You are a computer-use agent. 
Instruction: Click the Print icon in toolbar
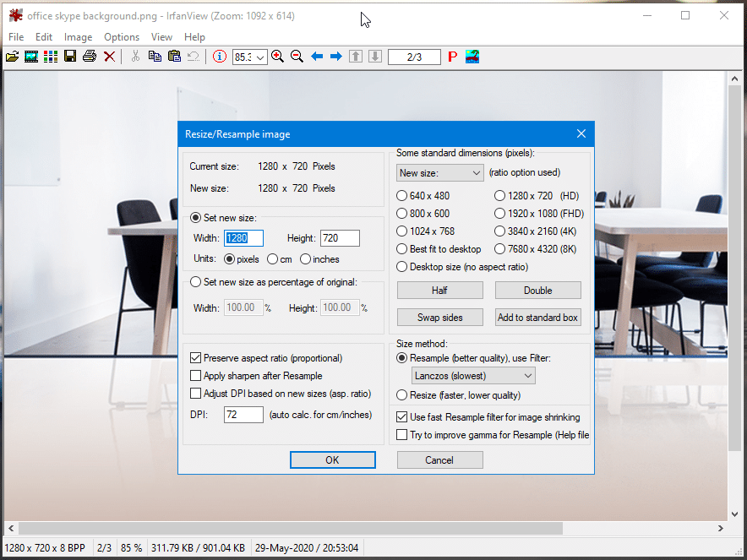coord(89,57)
